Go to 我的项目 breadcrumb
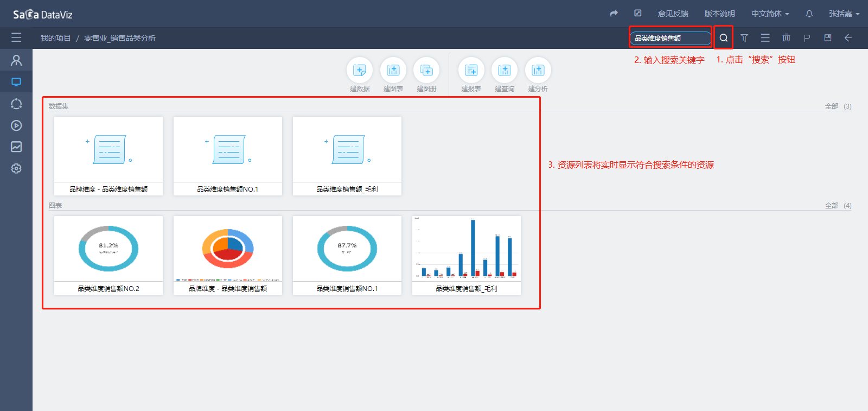 point(56,38)
